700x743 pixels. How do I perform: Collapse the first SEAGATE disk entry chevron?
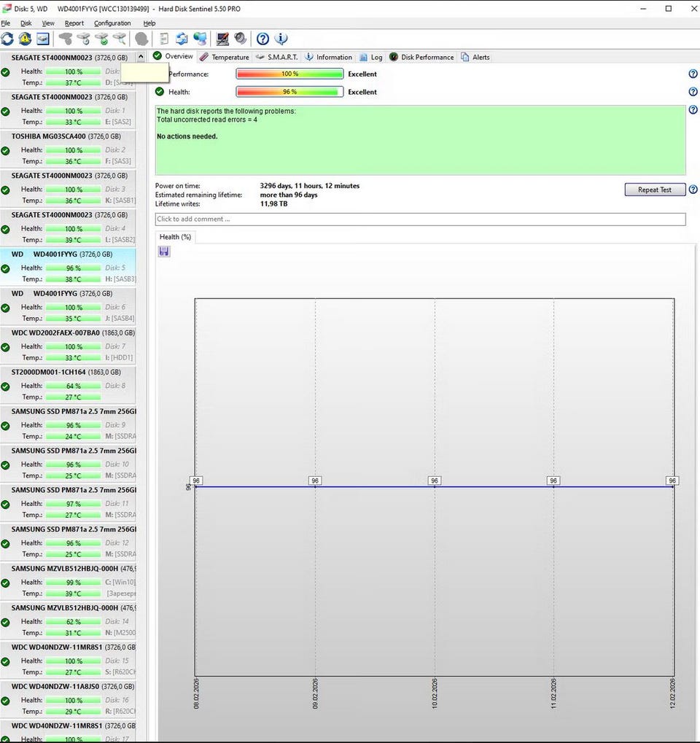141,58
